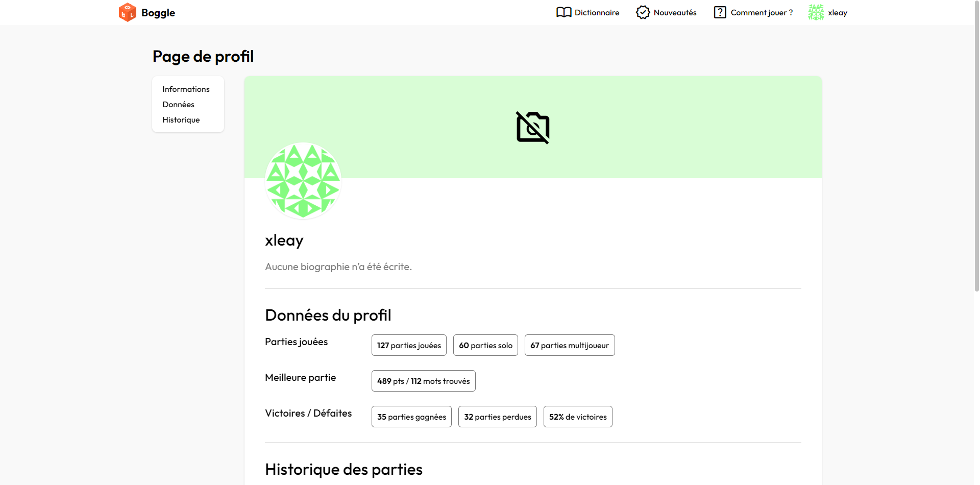Viewport: 980px width, 485px height.
Task: Open the Comment jouer ? link
Action: click(762, 13)
